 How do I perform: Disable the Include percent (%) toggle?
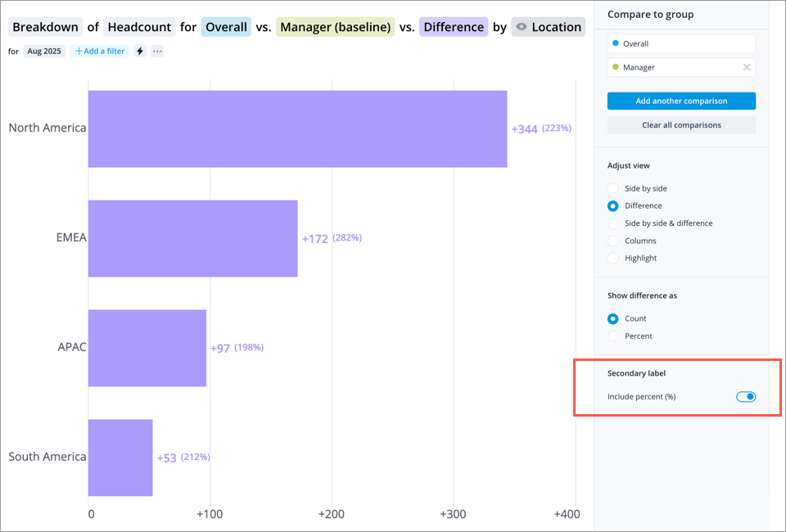[745, 397]
